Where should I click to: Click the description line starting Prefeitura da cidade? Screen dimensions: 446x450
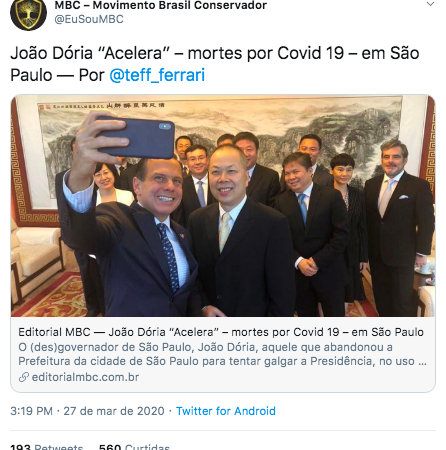222,361
